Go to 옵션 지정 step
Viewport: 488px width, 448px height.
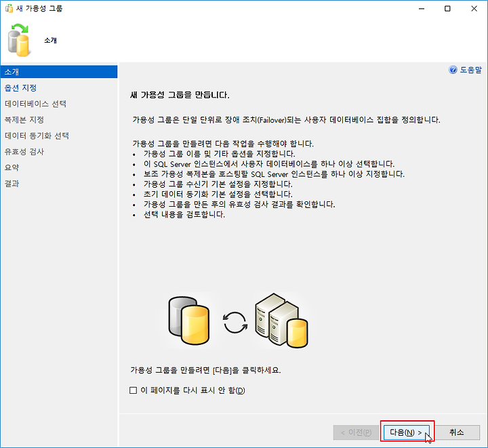pyautogui.click(x=20, y=87)
